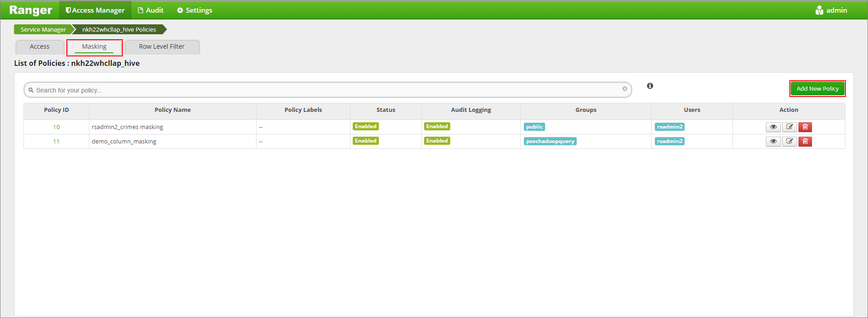Image resolution: width=868 pixels, height=318 pixels.
Task: Click rsadmin2 user tag in policy 11 row
Action: tap(670, 141)
